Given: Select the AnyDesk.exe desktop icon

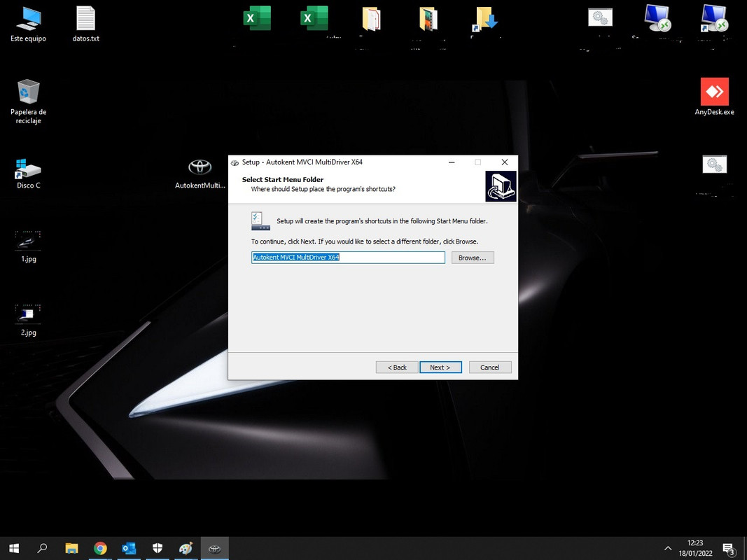Looking at the screenshot, I should tap(714, 97).
